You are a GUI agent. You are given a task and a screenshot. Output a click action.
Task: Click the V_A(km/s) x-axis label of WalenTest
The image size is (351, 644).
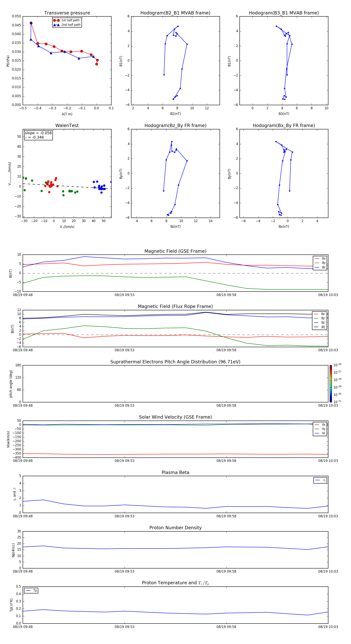click(x=67, y=227)
